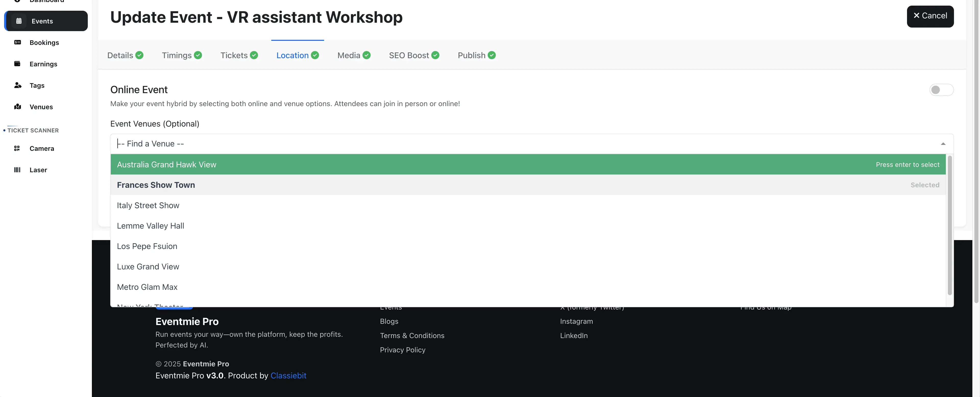Click the Venues map icon

coord(18,106)
